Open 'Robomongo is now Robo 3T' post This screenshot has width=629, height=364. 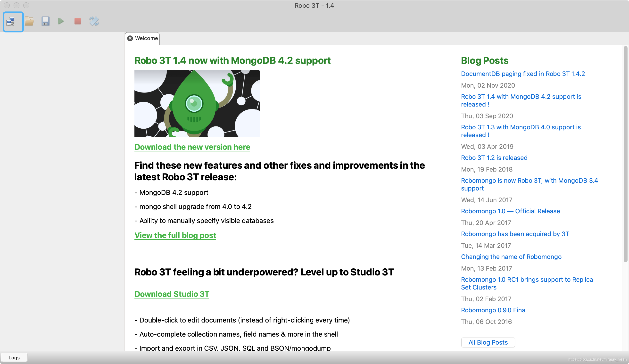(530, 184)
